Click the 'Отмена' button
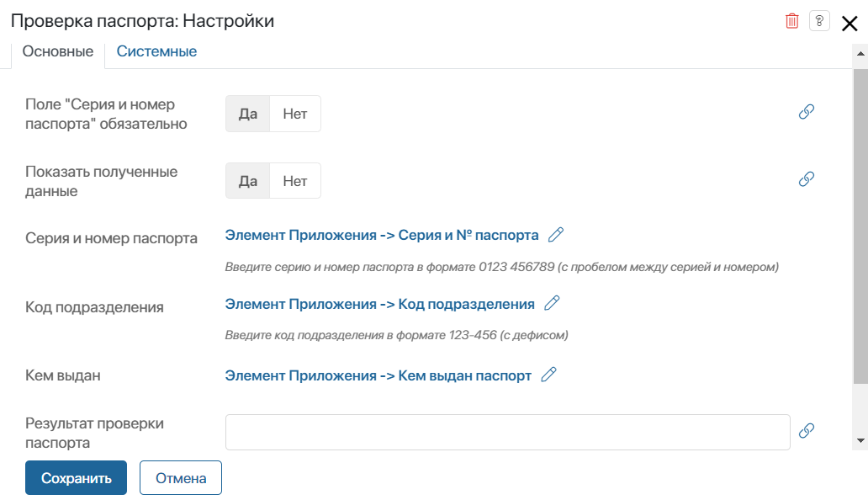 pos(181,478)
